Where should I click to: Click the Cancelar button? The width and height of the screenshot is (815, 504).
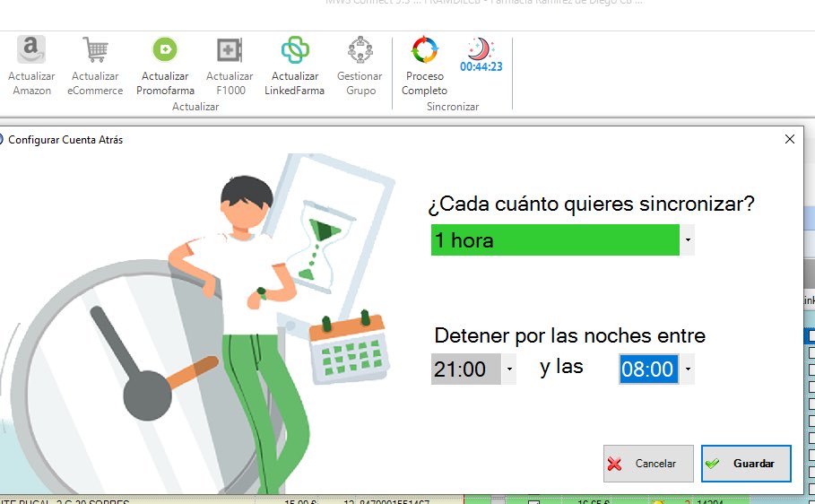coord(648,464)
